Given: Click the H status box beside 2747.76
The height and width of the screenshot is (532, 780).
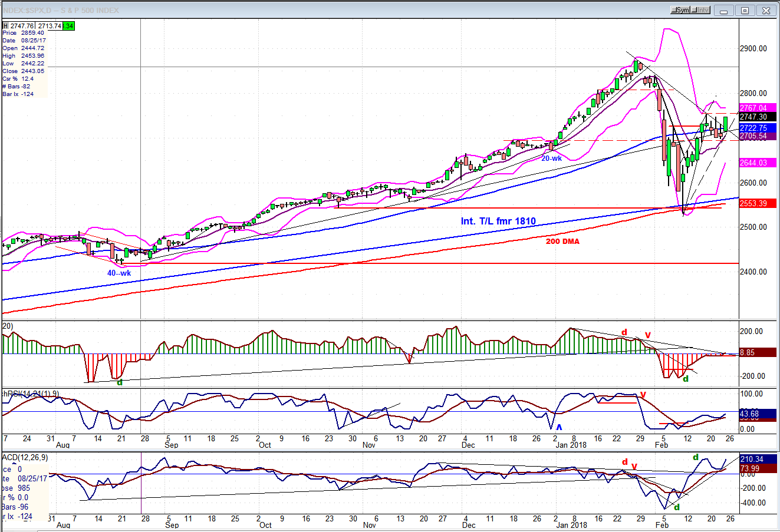Looking at the screenshot, I should [x=5, y=26].
